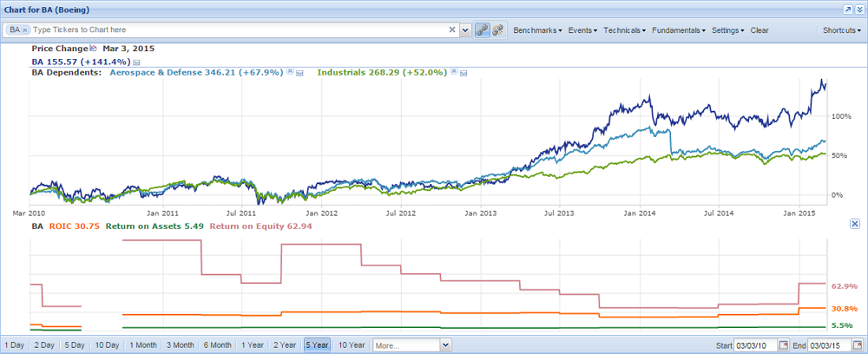This screenshot has width=868, height=354.
Task: Click the End date field
Action: click(830, 345)
